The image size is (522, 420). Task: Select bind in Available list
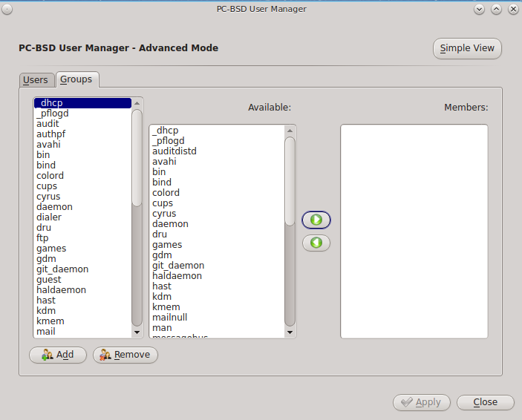(217, 183)
